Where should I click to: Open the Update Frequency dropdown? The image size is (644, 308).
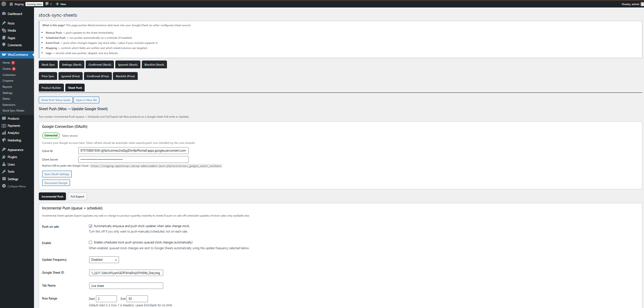pos(104,259)
